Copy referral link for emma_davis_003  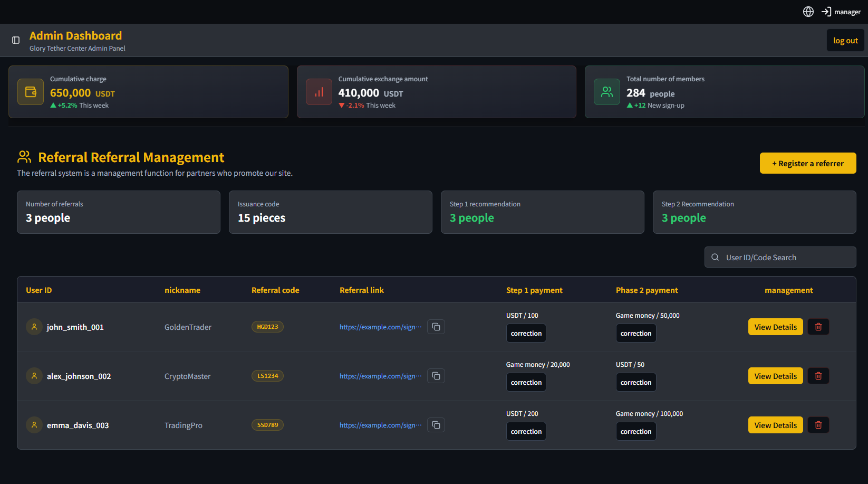436,425
